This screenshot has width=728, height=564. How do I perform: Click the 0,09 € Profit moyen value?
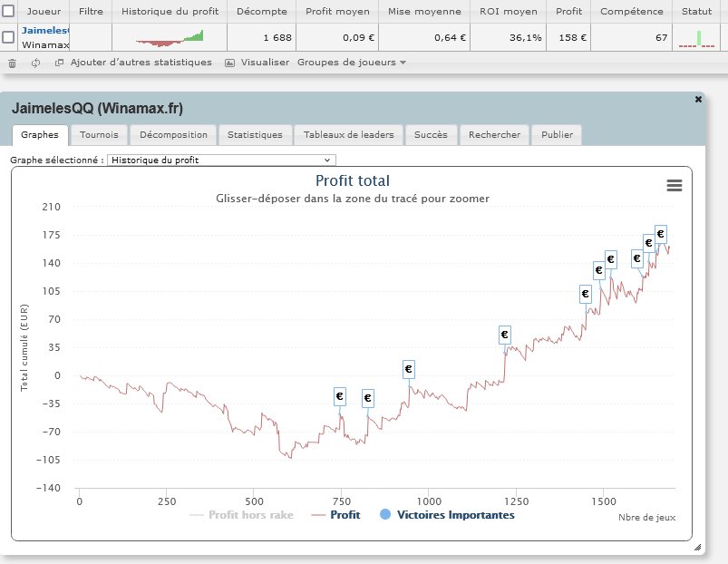[x=358, y=37]
